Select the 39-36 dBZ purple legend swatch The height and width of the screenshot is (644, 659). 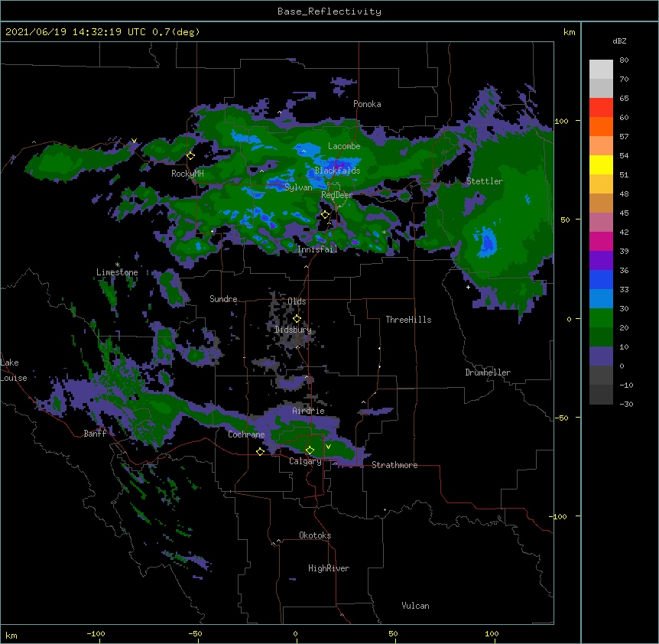point(601,261)
